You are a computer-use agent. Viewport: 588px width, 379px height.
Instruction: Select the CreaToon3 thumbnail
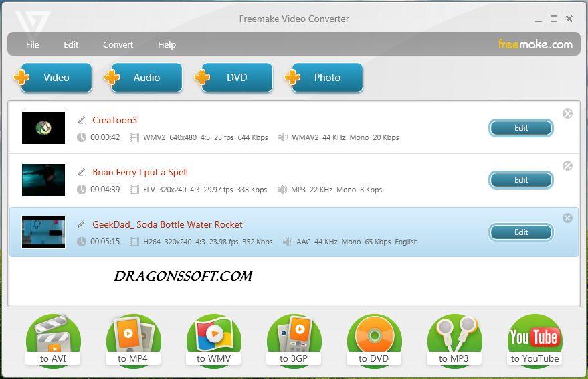(x=43, y=128)
